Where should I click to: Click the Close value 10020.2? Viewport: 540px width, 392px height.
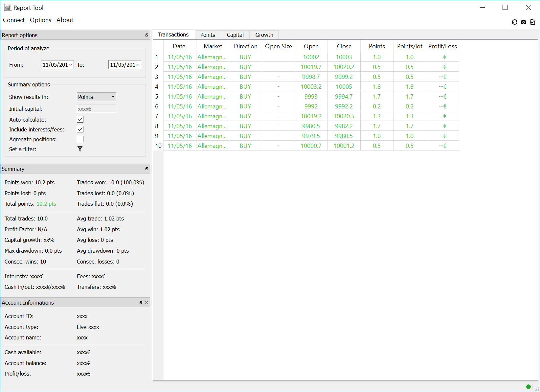344,67
